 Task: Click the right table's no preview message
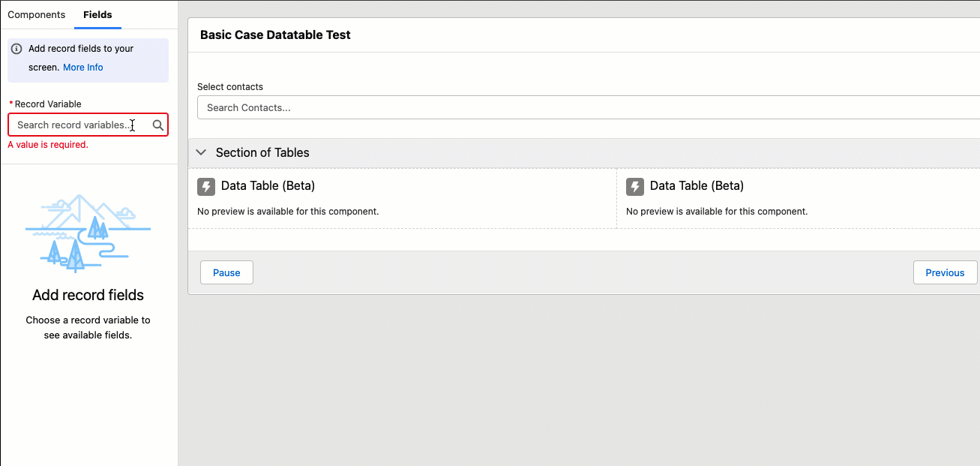pyautogui.click(x=717, y=212)
